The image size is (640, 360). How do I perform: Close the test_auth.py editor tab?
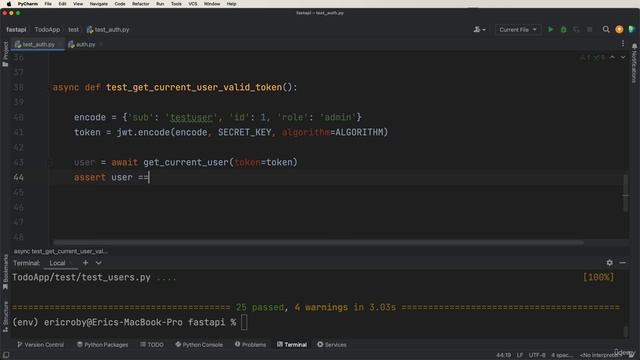click(60, 44)
